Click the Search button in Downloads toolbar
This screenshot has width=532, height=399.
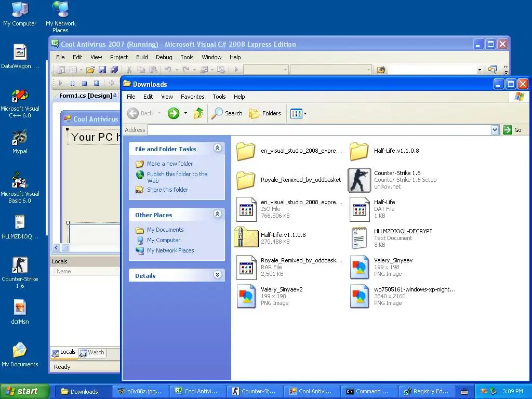click(x=227, y=113)
